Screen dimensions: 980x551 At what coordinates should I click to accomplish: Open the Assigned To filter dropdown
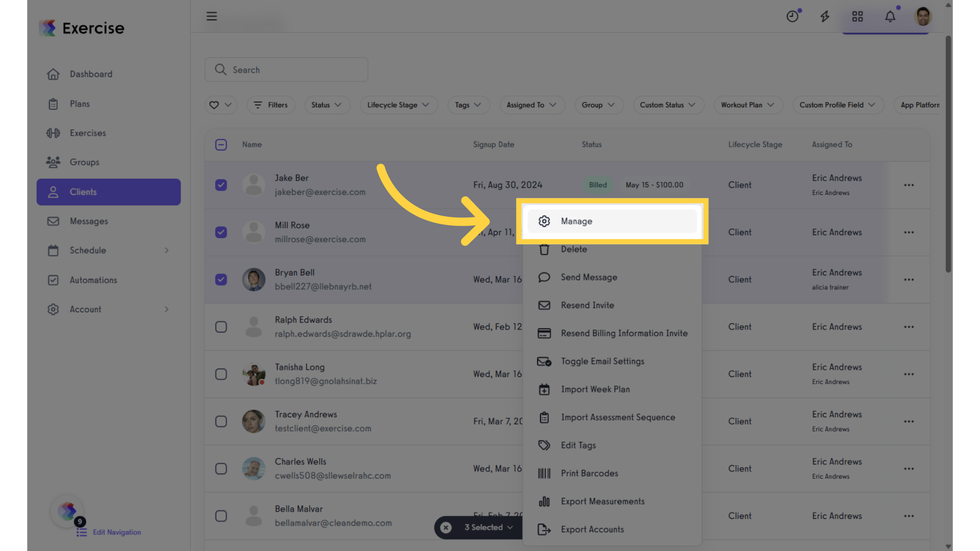[x=532, y=105]
